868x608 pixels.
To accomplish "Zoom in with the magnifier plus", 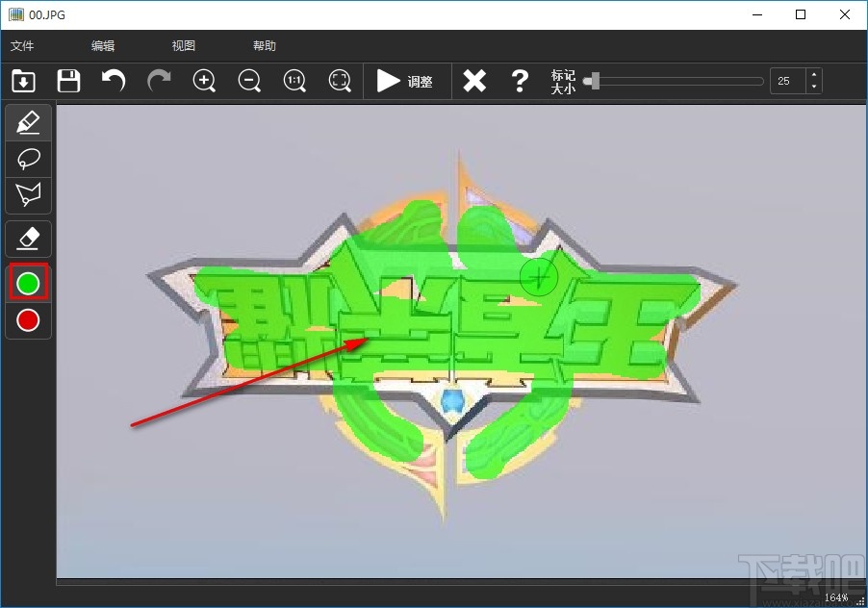I will pyautogui.click(x=204, y=81).
